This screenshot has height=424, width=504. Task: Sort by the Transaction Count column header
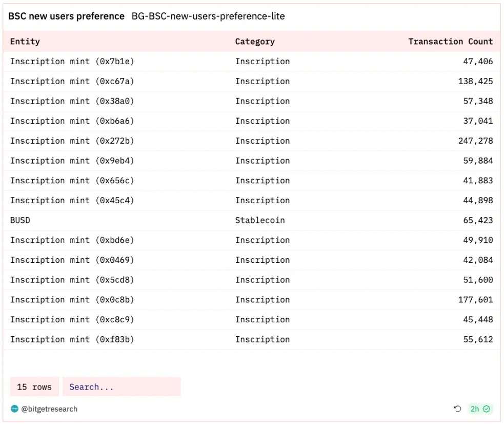click(x=450, y=42)
